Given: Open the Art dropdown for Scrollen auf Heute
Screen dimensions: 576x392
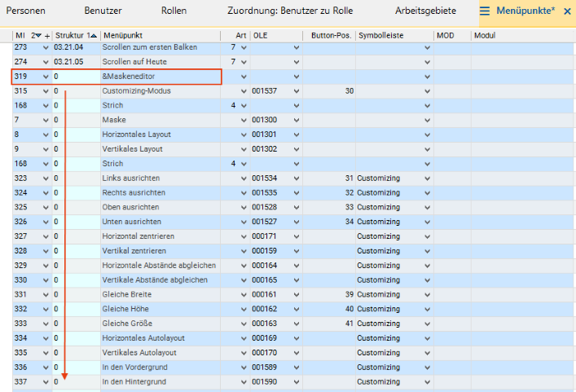Looking at the screenshot, I should pos(243,62).
